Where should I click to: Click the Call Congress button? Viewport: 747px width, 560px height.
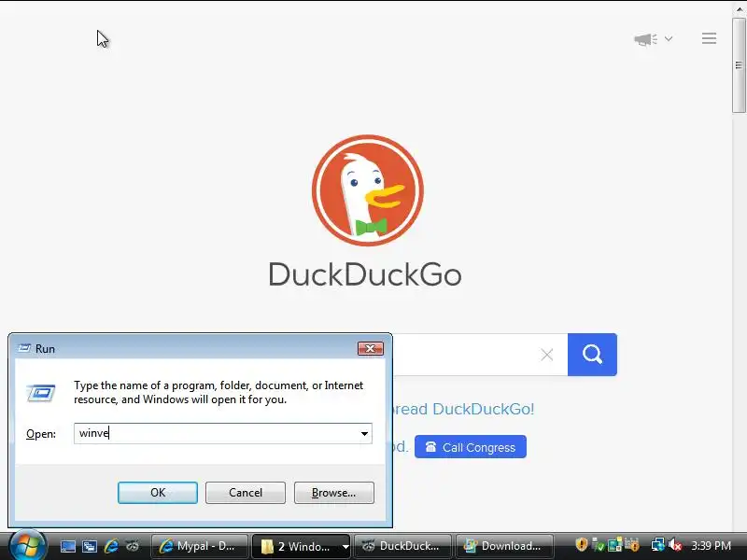coord(471,447)
